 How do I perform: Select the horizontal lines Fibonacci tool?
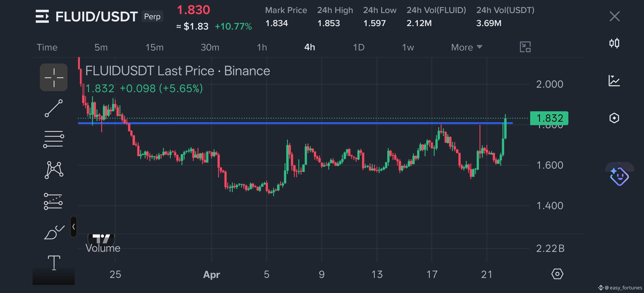tap(54, 139)
